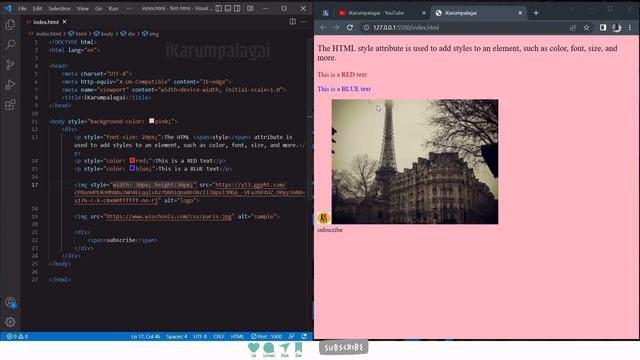
Task: Expand the hidden menu bar ellipsis
Action: point(129,8)
